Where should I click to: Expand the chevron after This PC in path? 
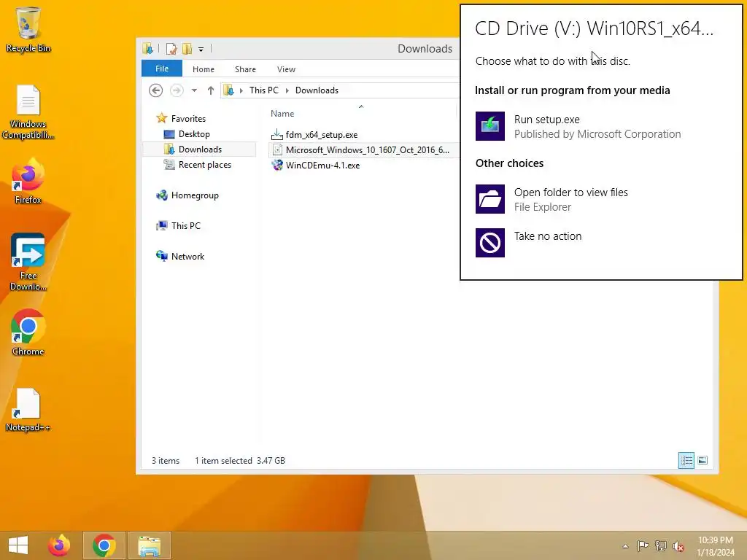tap(287, 90)
